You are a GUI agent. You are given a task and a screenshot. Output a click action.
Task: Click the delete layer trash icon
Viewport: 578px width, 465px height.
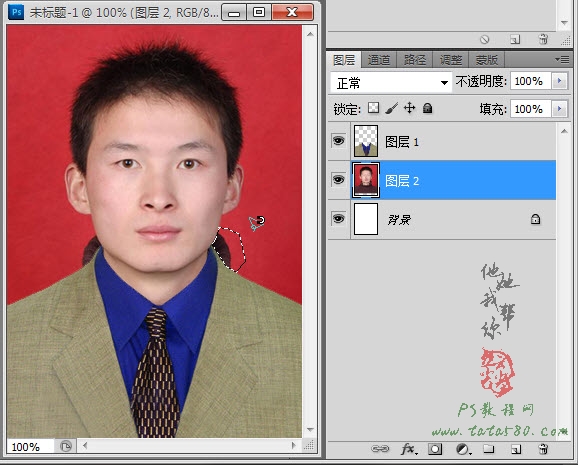click(x=543, y=449)
